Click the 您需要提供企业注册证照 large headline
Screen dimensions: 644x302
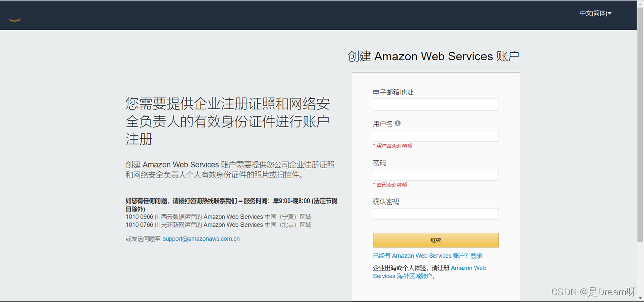tap(228, 121)
